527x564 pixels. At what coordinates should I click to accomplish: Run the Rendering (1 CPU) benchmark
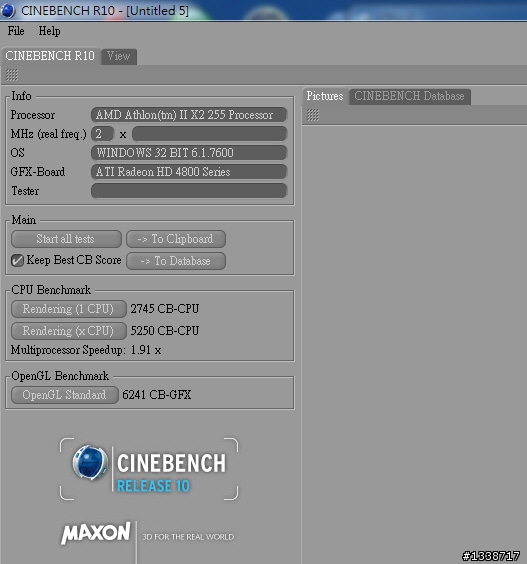[68, 309]
